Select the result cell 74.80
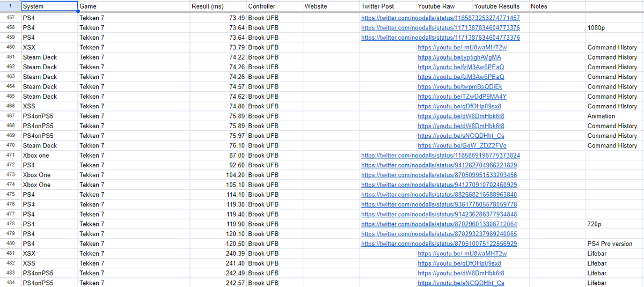644x287 pixels. 217,106
